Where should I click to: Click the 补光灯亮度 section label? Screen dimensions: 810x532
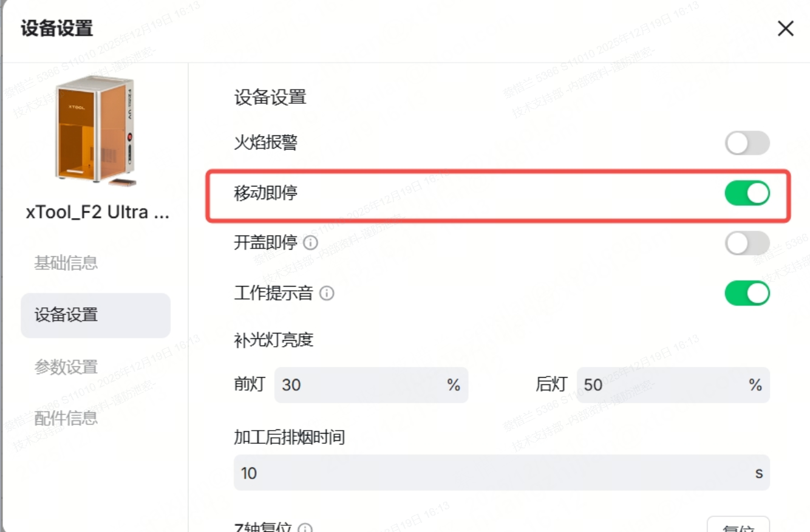pos(273,340)
